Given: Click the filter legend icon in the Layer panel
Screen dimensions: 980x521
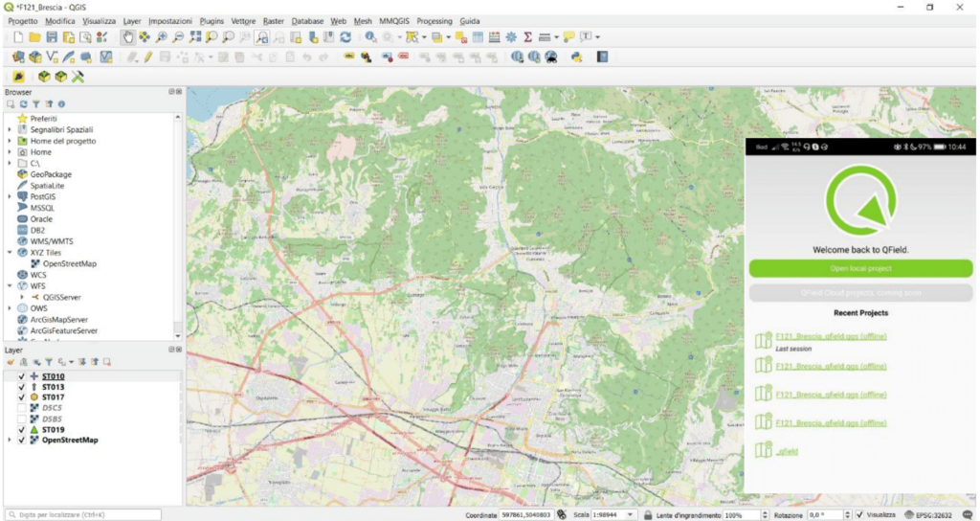Looking at the screenshot, I should pos(48,362).
